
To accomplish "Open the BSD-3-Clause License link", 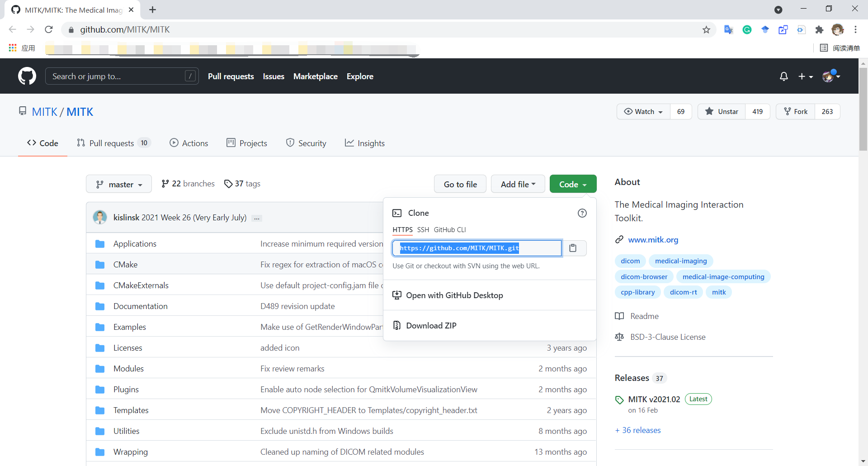I will (x=668, y=337).
